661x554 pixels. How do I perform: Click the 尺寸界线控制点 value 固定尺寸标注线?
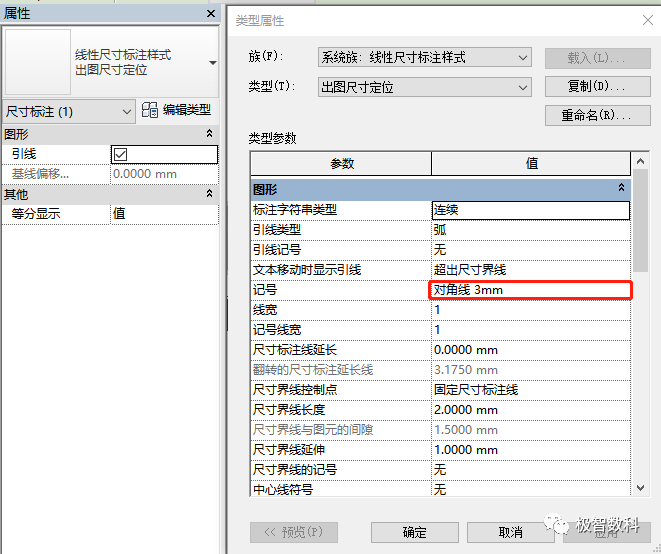[531, 390]
